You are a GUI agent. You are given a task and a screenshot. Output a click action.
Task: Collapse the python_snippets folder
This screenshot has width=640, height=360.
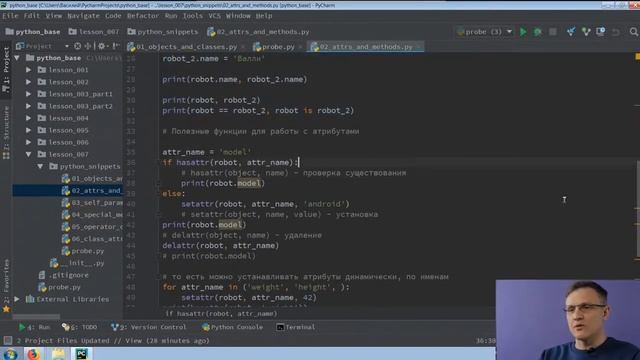click(40, 167)
